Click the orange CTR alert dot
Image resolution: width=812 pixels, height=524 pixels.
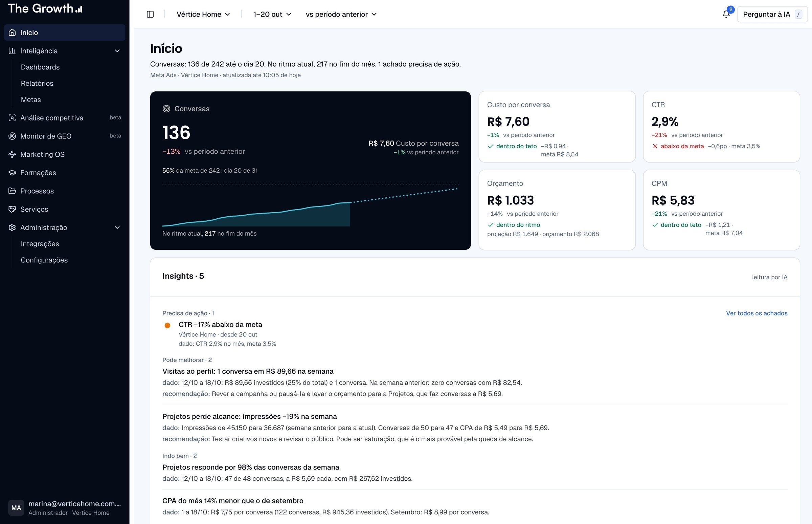point(167,325)
